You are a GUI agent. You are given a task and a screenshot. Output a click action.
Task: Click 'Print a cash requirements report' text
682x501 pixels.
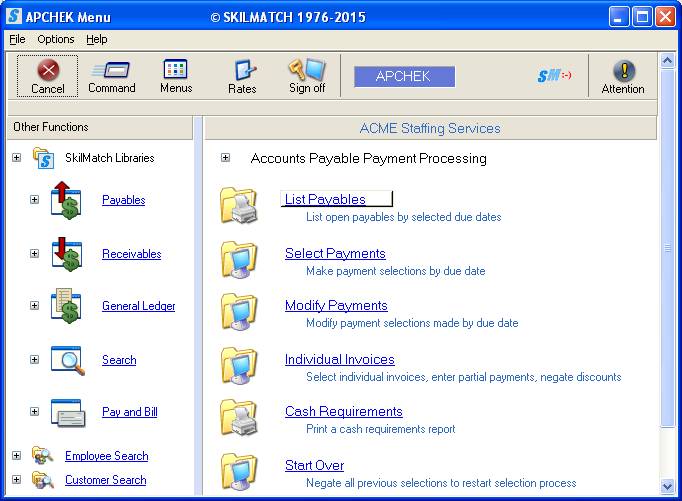click(x=381, y=429)
